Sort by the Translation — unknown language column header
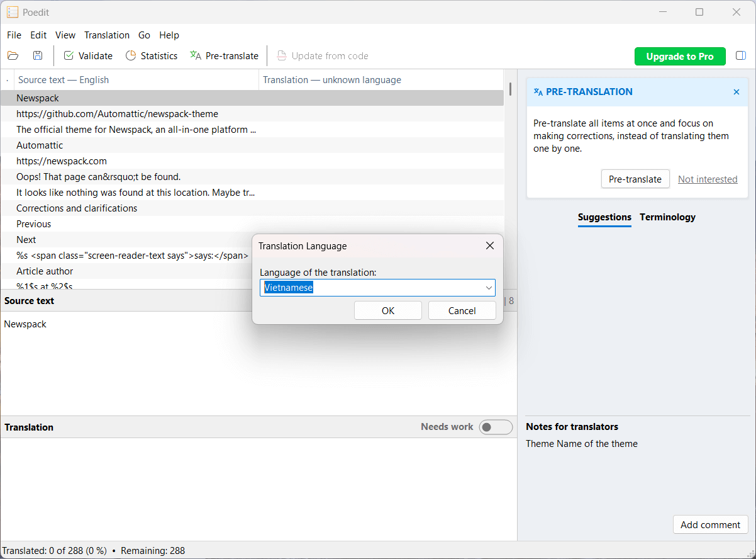This screenshot has width=756, height=559. point(381,80)
